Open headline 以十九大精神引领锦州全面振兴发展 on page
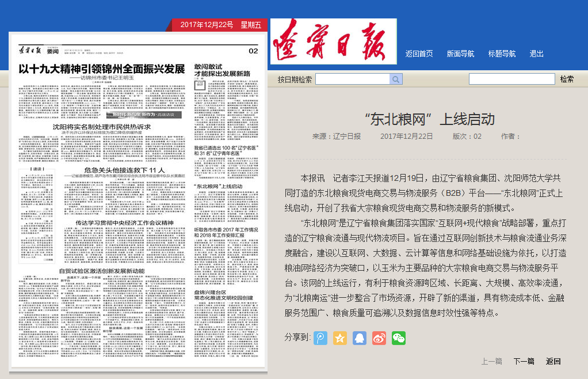Image resolution: width=588 pixels, height=379 pixels. 102,69
